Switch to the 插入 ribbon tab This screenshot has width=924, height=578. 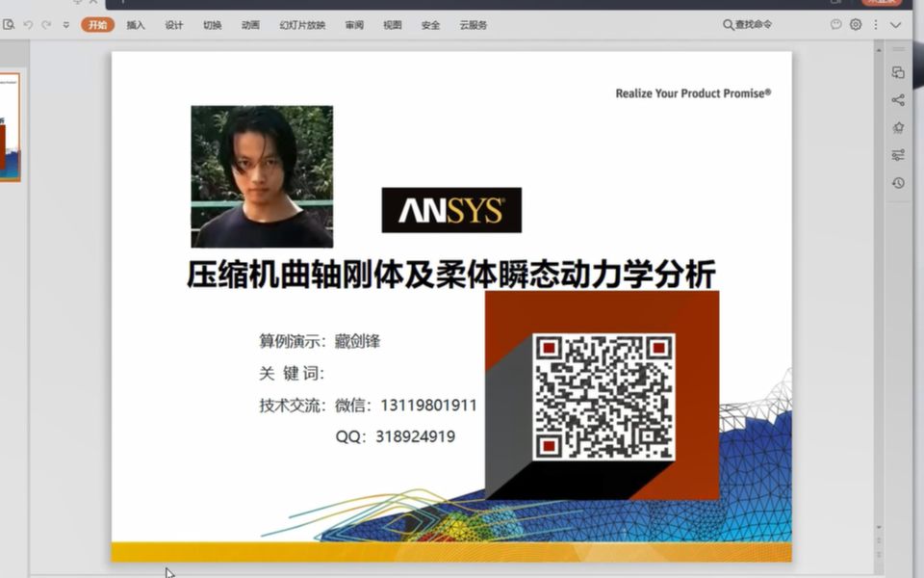tap(135, 26)
